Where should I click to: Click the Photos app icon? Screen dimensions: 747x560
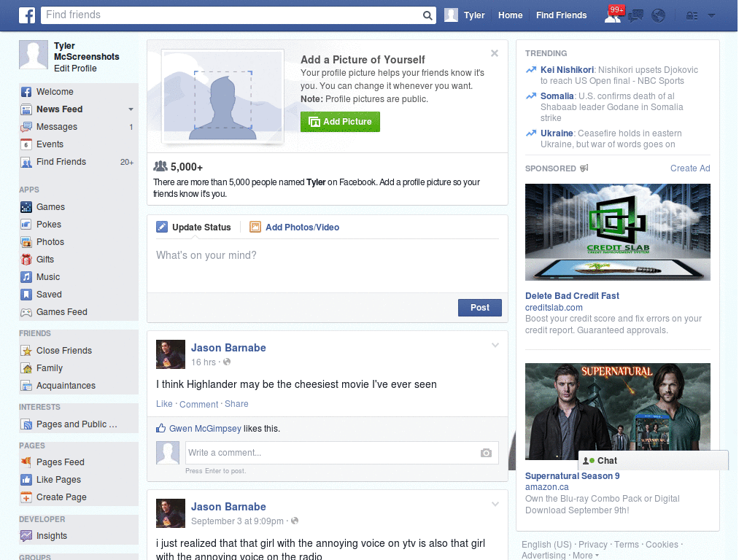coord(26,242)
